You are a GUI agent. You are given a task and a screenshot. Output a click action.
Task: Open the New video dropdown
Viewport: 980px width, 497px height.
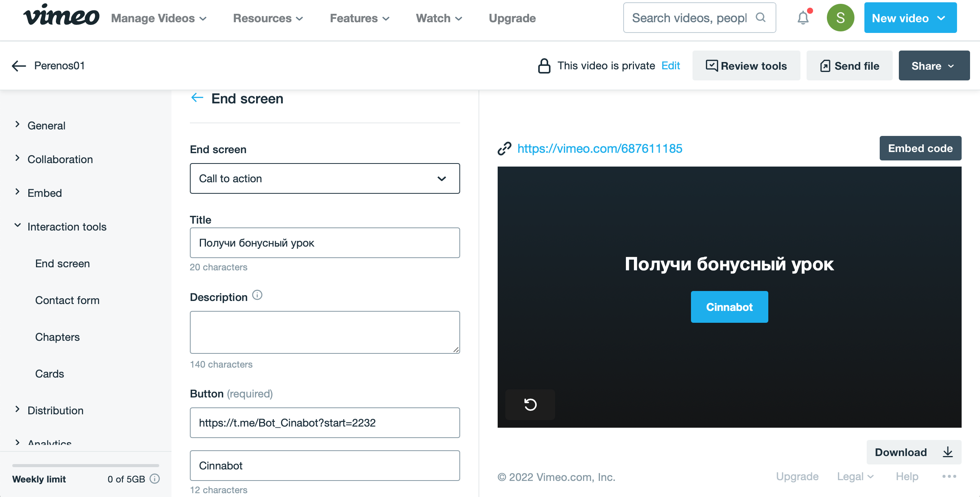coord(910,18)
